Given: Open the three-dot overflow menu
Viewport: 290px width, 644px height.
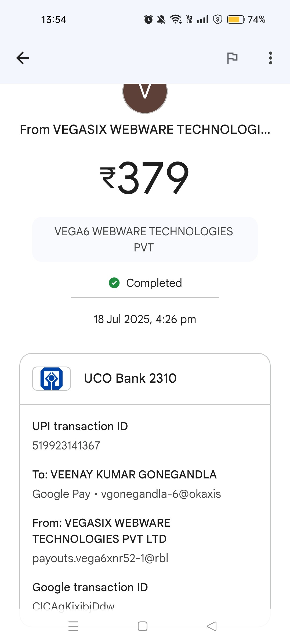Looking at the screenshot, I should [x=270, y=58].
